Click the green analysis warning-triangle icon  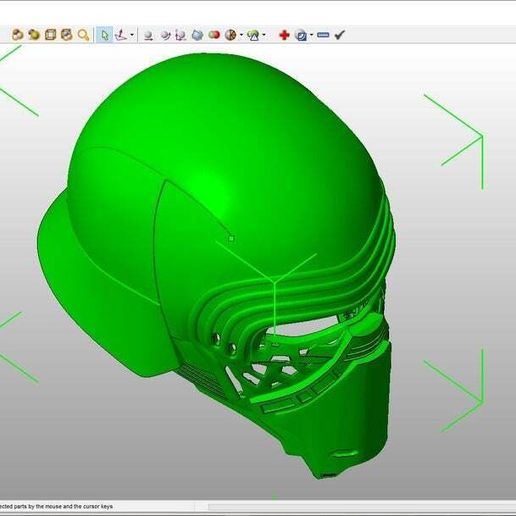click(253, 35)
